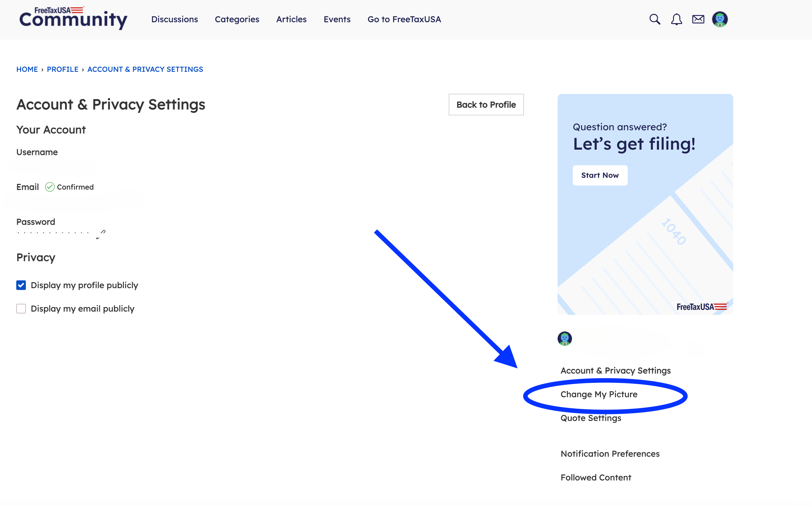This screenshot has height=506, width=812.
Task: Click Start Now in the ad banner
Action: click(600, 175)
